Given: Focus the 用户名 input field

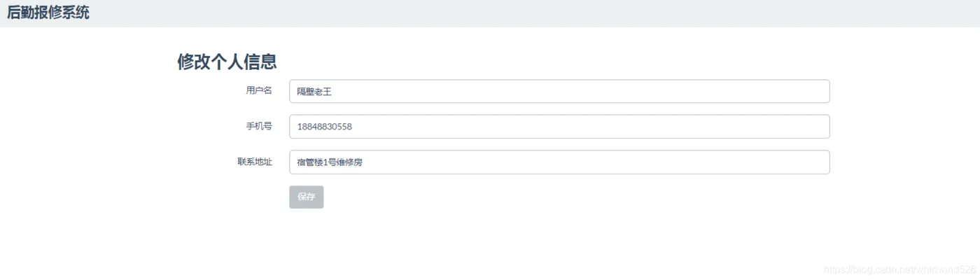Looking at the screenshot, I should pos(559,91).
